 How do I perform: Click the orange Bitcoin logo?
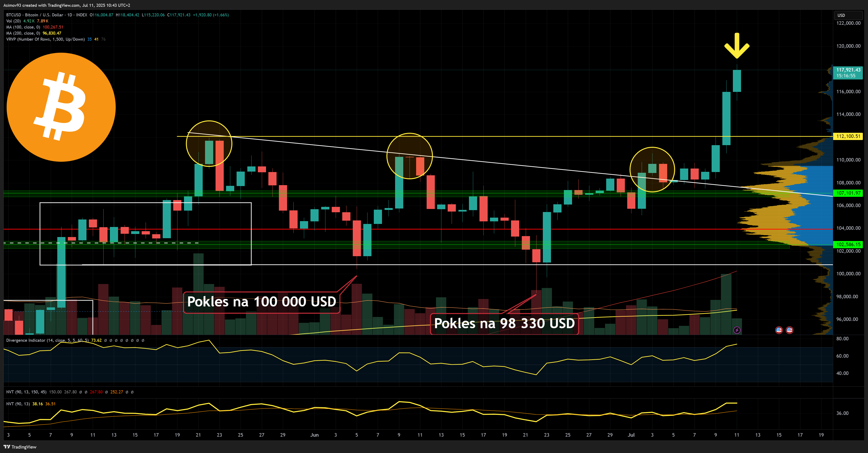click(x=61, y=107)
